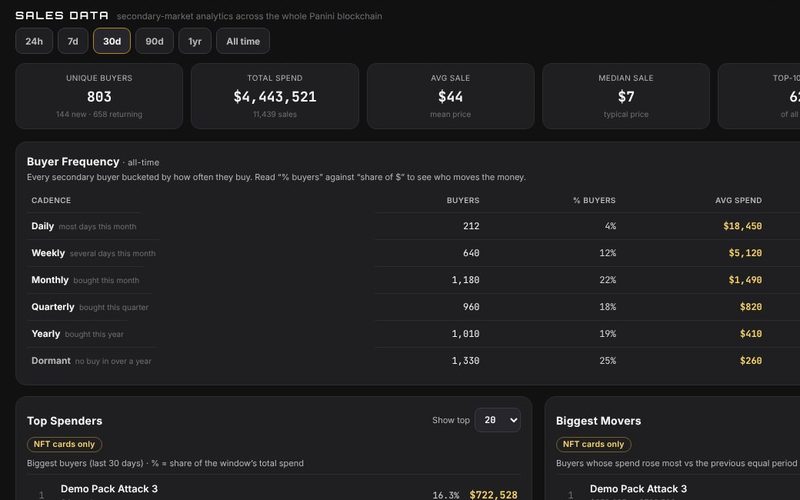Image resolution: width=800 pixels, height=500 pixels.
Task: Click the Weekly avg spend $5,120
Action: (745, 253)
